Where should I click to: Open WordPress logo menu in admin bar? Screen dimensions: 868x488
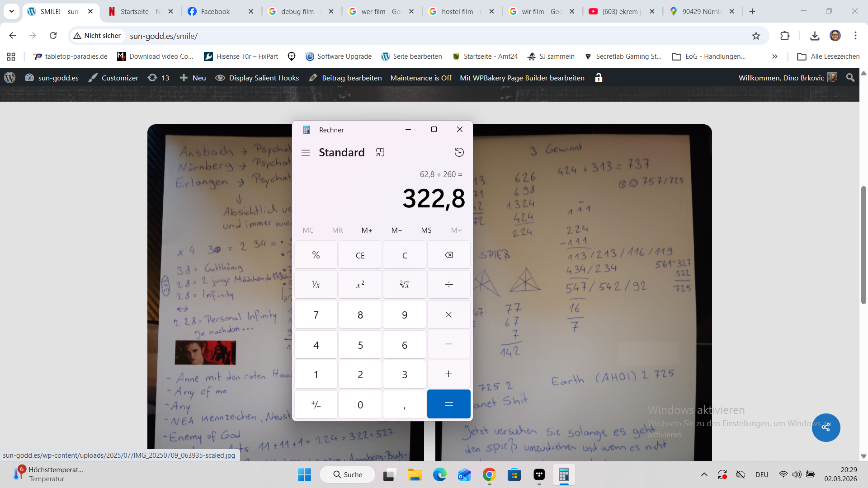9,78
